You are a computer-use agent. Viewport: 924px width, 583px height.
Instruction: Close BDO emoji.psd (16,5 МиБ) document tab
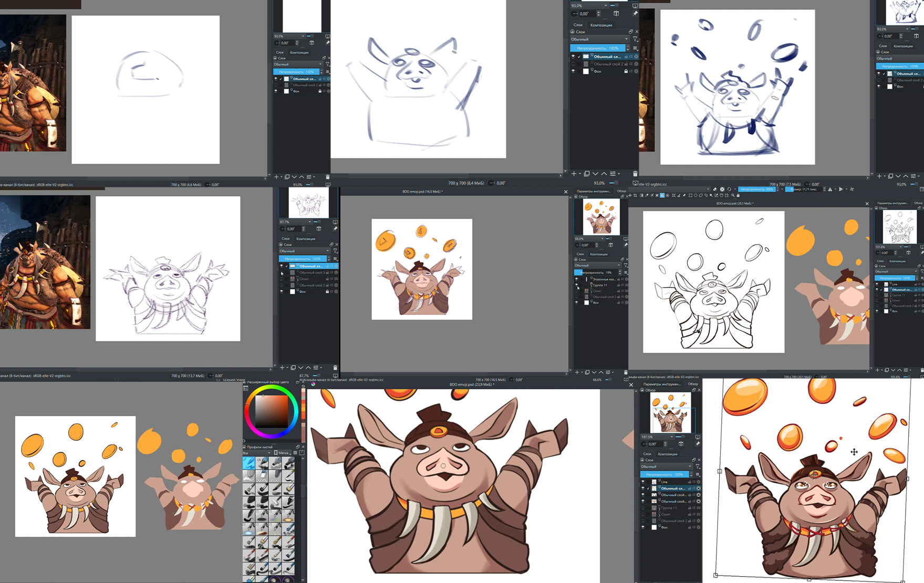[566, 192]
